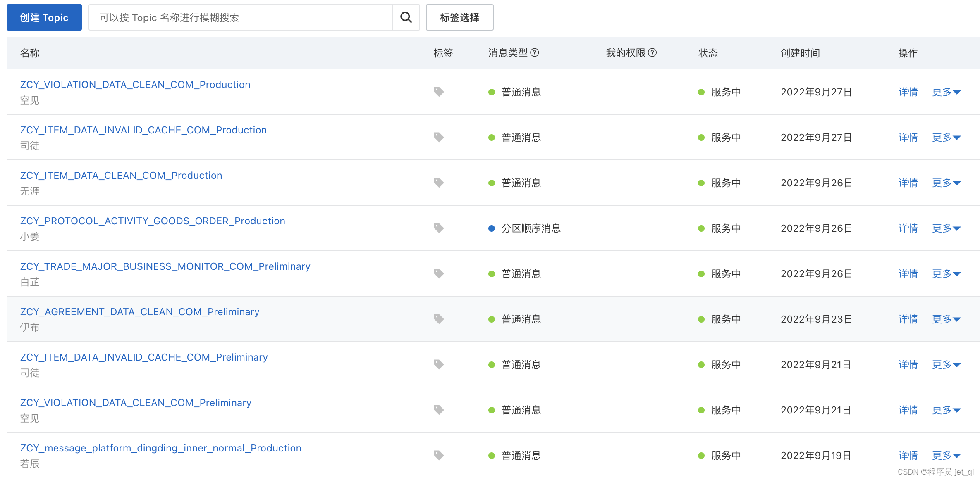The width and height of the screenshot is (980, 480).
Task: Open topic ZCY_VIOLATION_DATA_CLEAN_COM_Preliminary
Action: pyautogui.click(x=136, y=403)
